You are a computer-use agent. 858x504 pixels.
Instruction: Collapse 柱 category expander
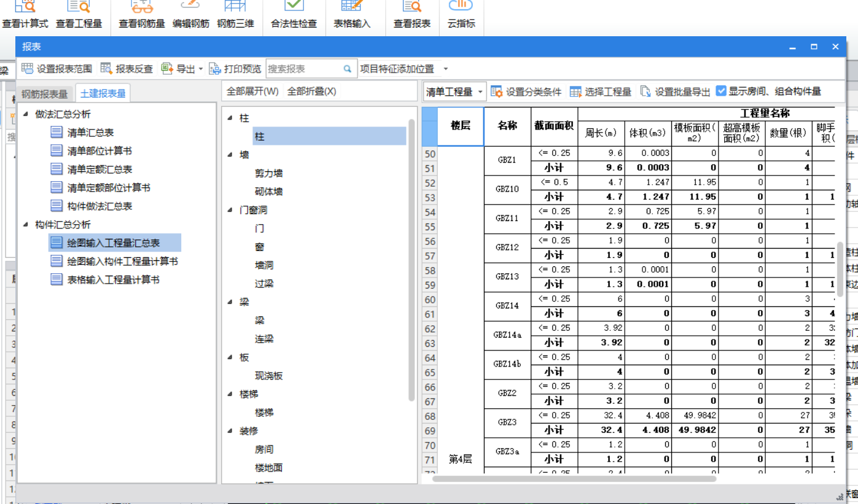pos(230,118)
